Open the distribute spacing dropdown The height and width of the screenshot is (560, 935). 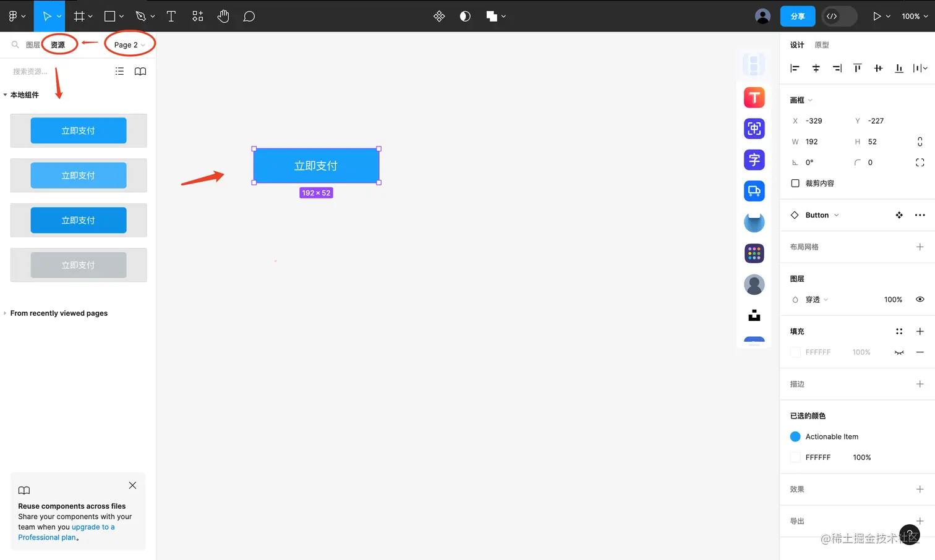920,68
